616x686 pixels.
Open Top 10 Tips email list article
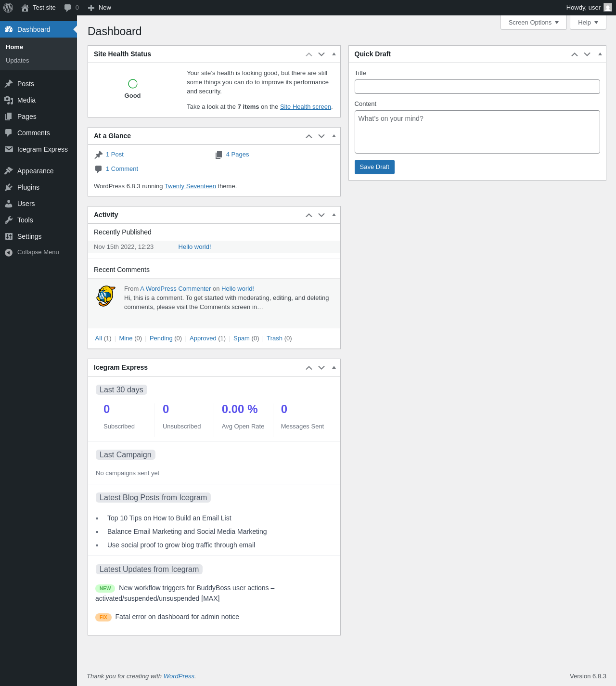pyautogui.click(x=169, y=518)
